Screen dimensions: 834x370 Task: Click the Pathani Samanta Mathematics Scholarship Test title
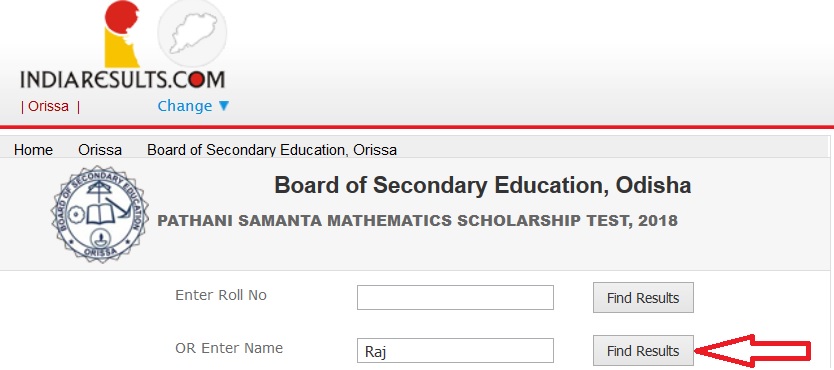418,221
